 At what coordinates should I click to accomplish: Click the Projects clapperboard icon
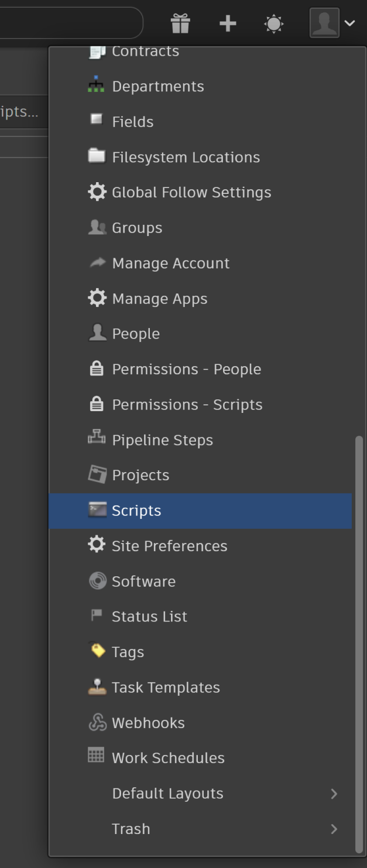(x=97, y=474)
